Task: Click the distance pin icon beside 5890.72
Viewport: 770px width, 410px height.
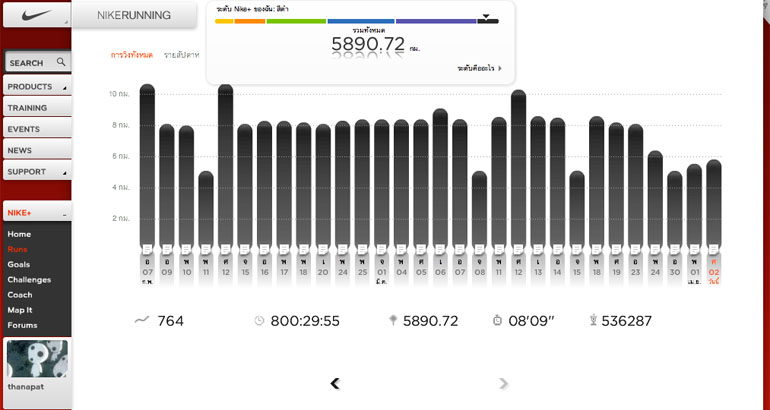Action: [392, 321]
